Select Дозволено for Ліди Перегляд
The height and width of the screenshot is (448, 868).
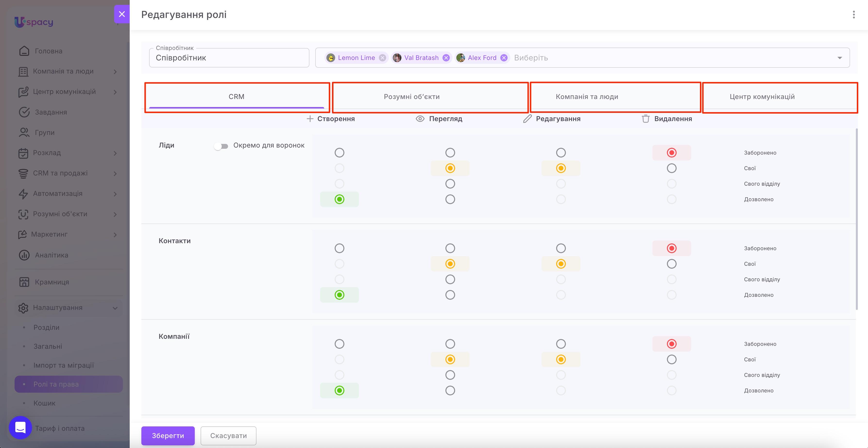pos(450,199)
